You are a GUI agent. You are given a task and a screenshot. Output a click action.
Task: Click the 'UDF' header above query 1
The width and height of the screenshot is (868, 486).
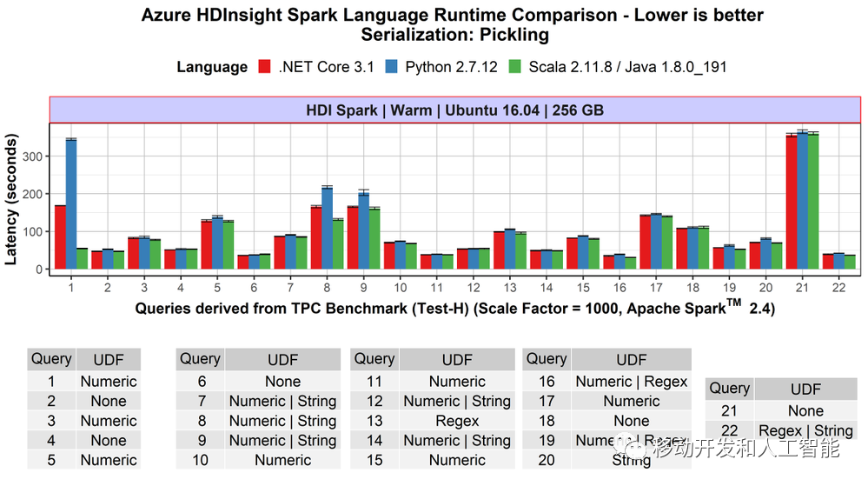(x=109, y=360)
